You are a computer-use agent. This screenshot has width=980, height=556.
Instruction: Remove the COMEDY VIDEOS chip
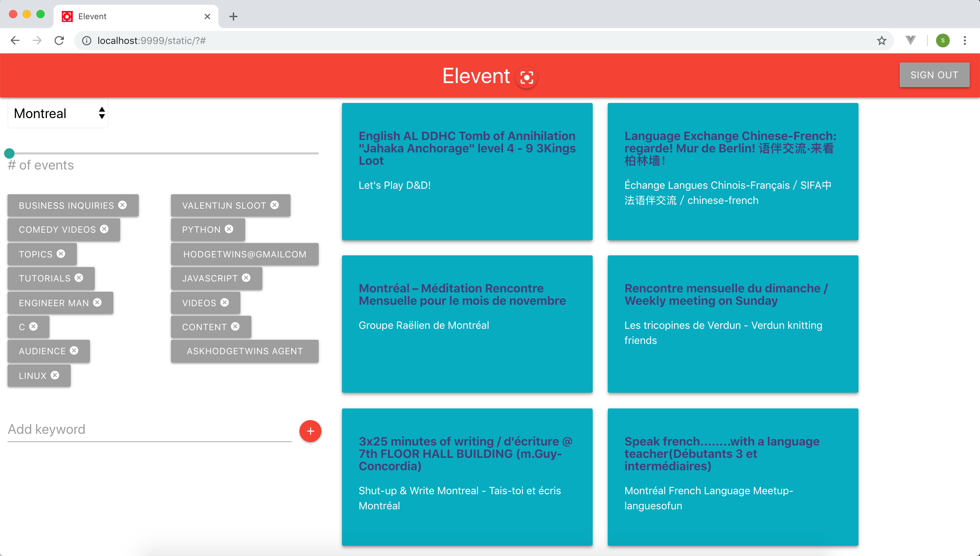pyautogui.click(x=104, y=229)
